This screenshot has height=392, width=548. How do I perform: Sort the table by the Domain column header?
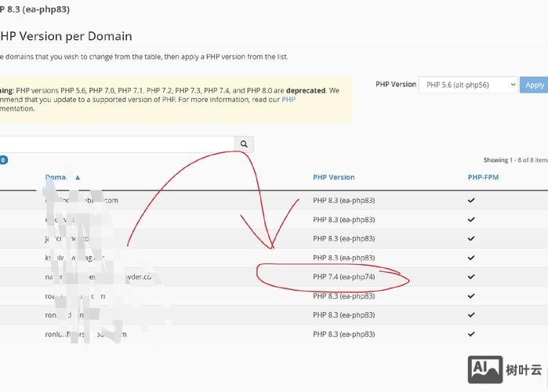pyautogui.click(x=56, y=178)
